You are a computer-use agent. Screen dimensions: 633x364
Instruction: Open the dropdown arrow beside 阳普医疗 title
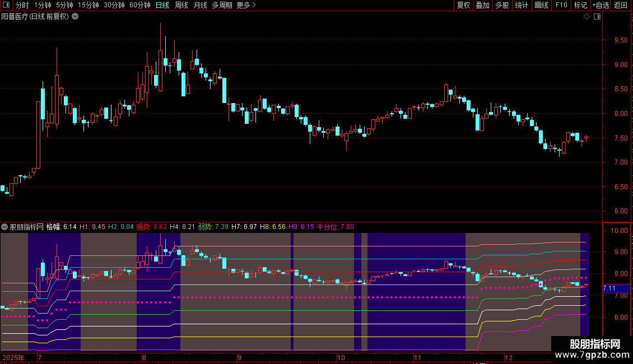[x=75, y=17]
